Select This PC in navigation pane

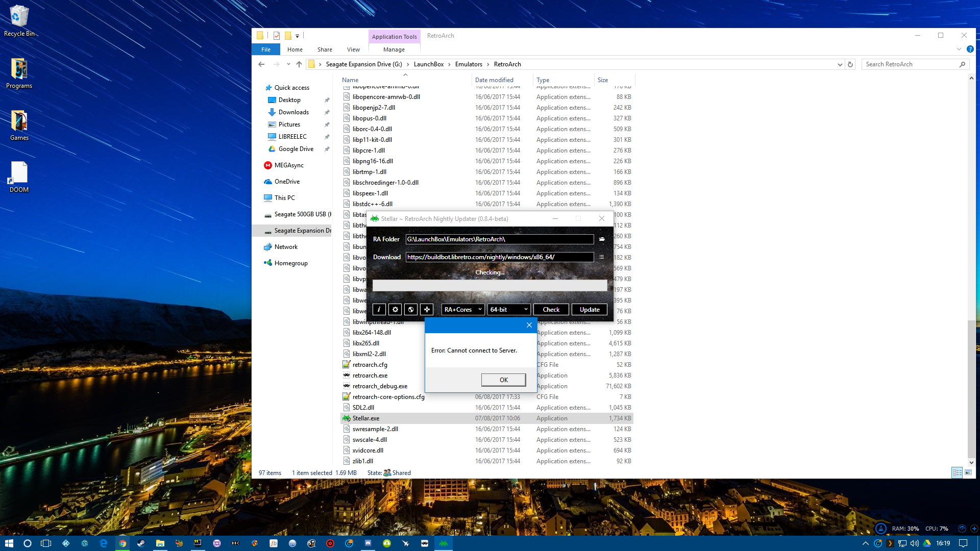point(284,198)
